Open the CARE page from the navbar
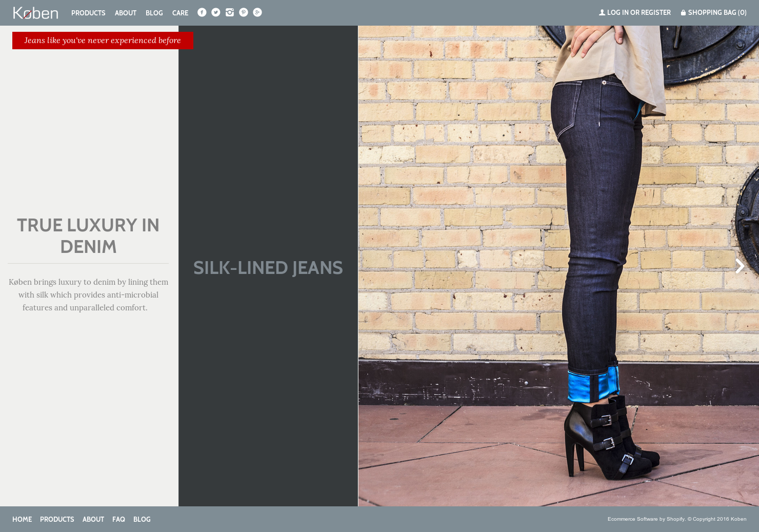Viewport: 759px width, 532px height. coord(180,13)
